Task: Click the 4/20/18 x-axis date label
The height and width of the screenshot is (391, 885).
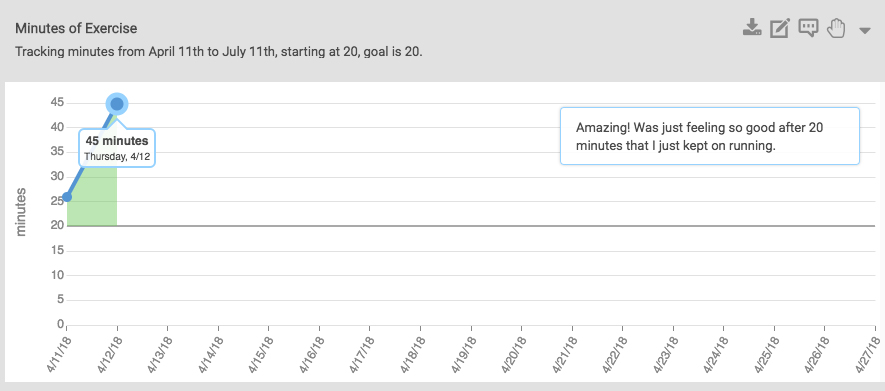Action: 514,355
